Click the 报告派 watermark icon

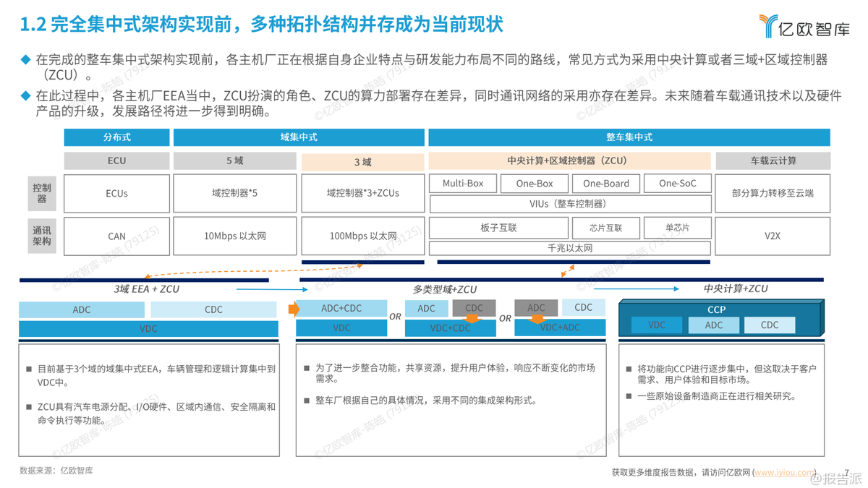[817, 478]
